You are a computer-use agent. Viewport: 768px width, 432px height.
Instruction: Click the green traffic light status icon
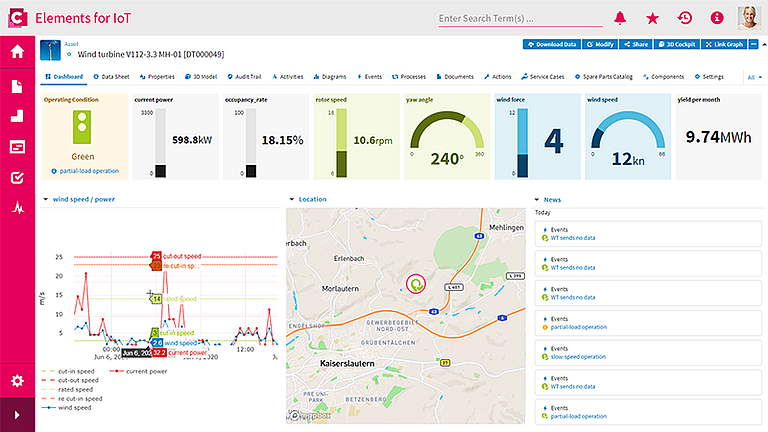point(82,127)
